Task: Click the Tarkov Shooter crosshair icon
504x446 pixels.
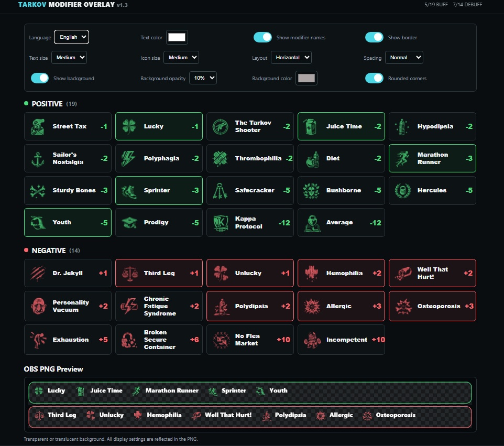Action: coord(221,126)
